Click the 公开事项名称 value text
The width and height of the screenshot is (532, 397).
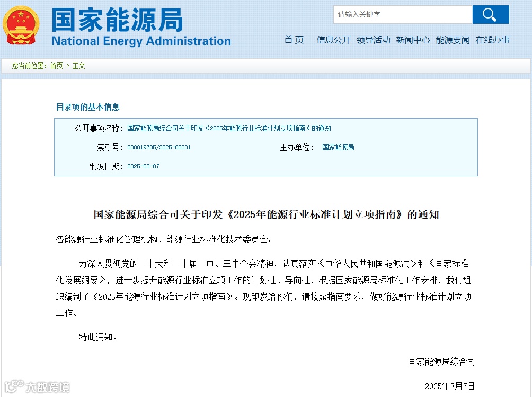(229, 128)
